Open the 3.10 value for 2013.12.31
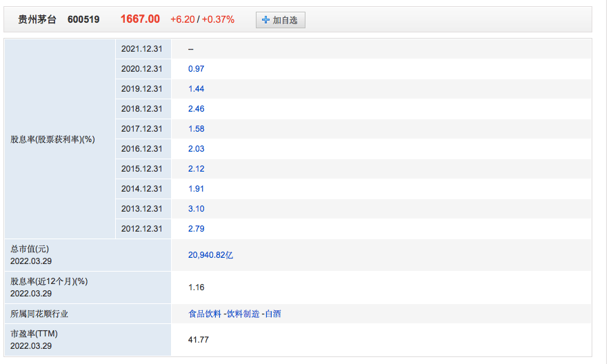 tap(196, 209)
